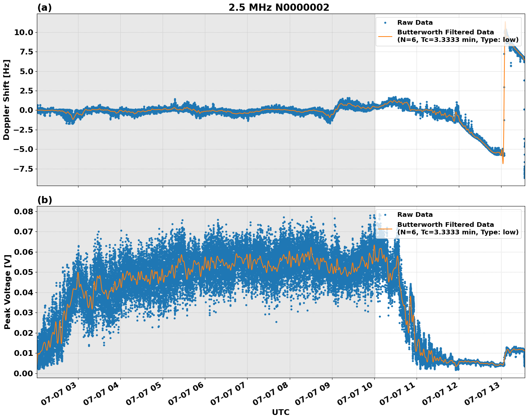
Task: Select the "0.08" voltage tick label
Action: coord(24,211)
